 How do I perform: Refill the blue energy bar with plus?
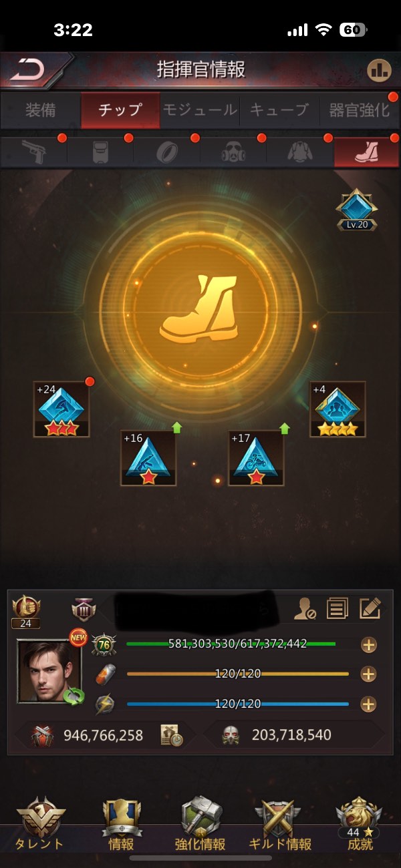tap(368, 704)
